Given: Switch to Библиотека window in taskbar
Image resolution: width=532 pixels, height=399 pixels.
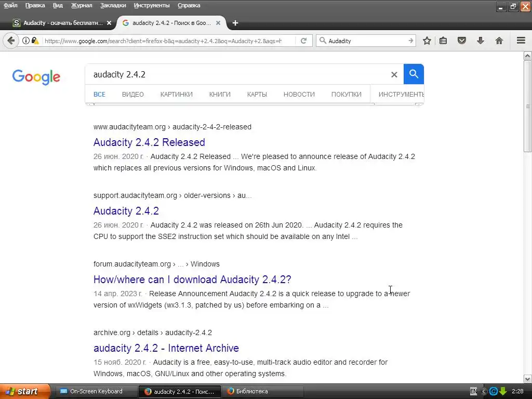Looking at the screenshot, I should (x=262, y=391).
